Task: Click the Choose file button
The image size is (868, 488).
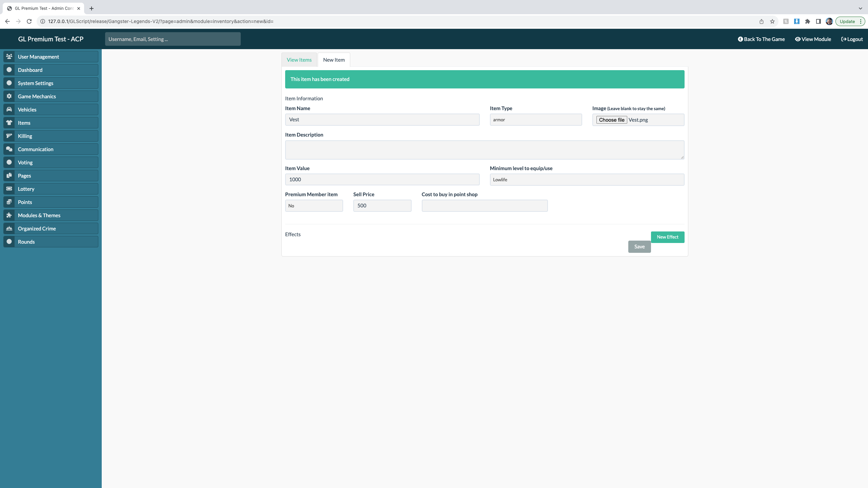Action: point(611,120)
